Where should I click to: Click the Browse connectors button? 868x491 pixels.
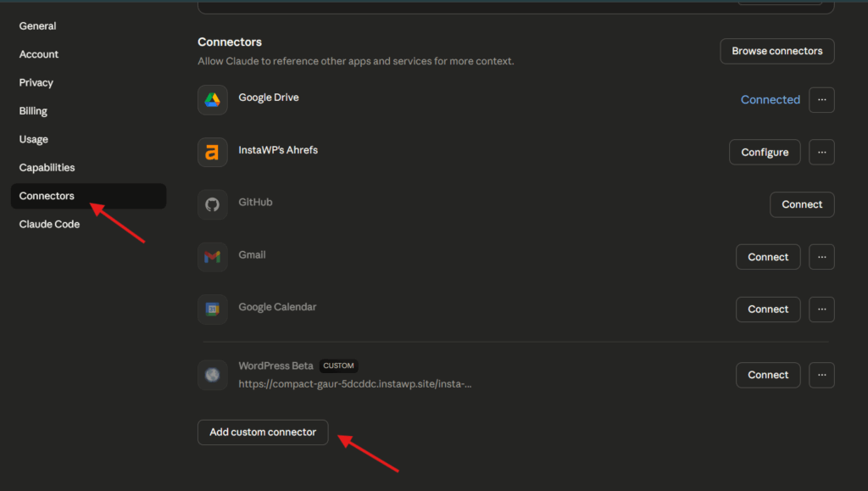(777, 51)
